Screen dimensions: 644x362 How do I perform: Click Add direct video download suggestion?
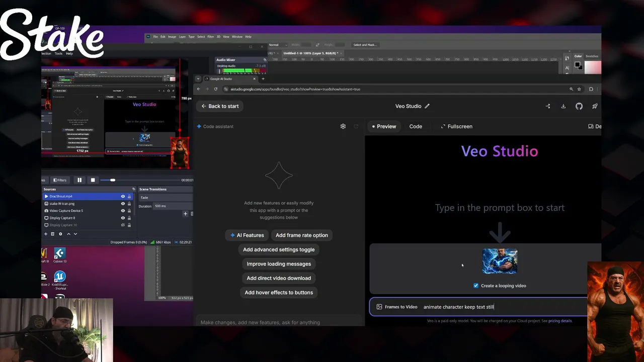point(279,278)
